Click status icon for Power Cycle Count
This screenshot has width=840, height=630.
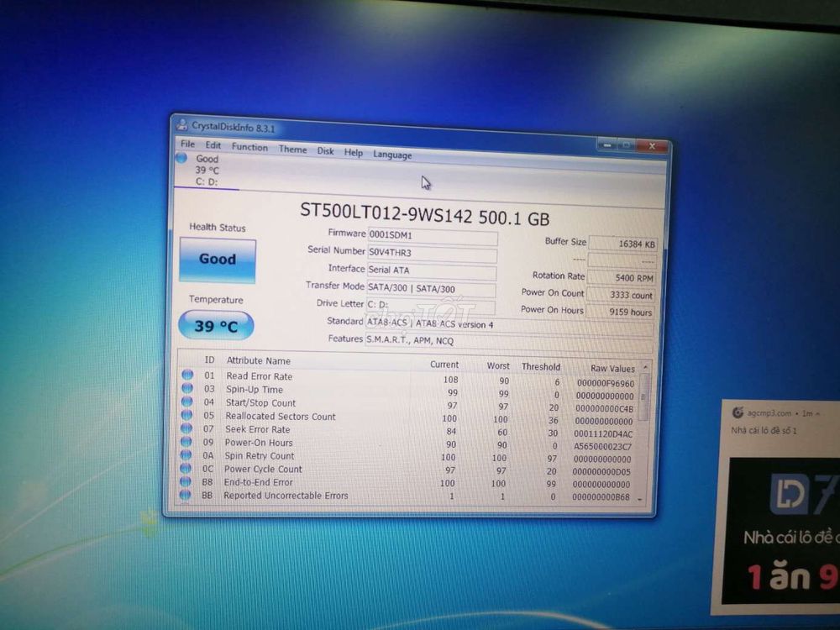pyautogui.click(x=186, y=468)
